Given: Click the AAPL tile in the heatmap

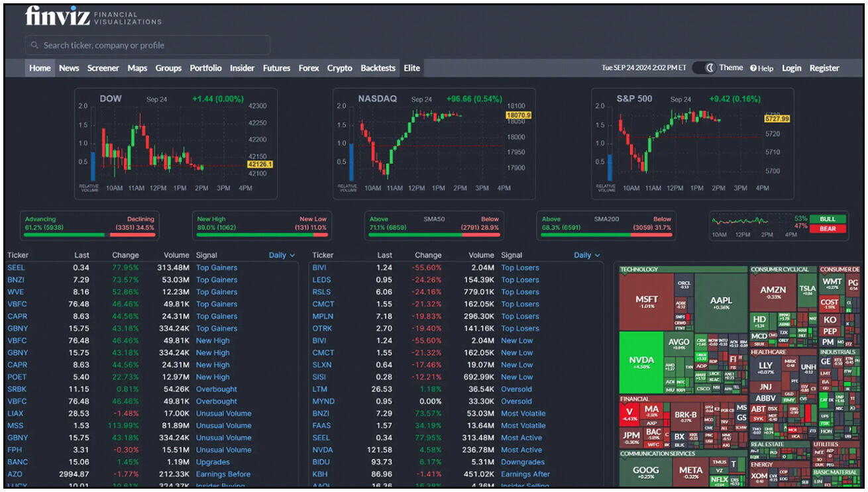Looking at the screenshot, I should point(721,303).
